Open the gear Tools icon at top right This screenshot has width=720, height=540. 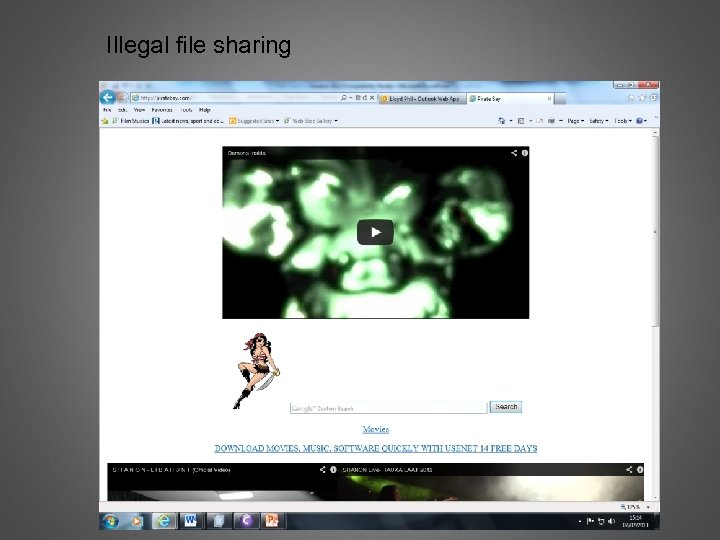tap(653, 97)
